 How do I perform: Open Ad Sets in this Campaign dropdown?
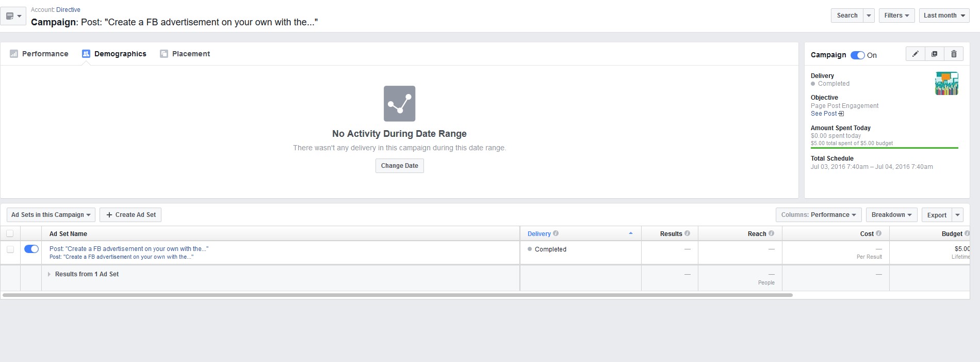pos(51,215)
